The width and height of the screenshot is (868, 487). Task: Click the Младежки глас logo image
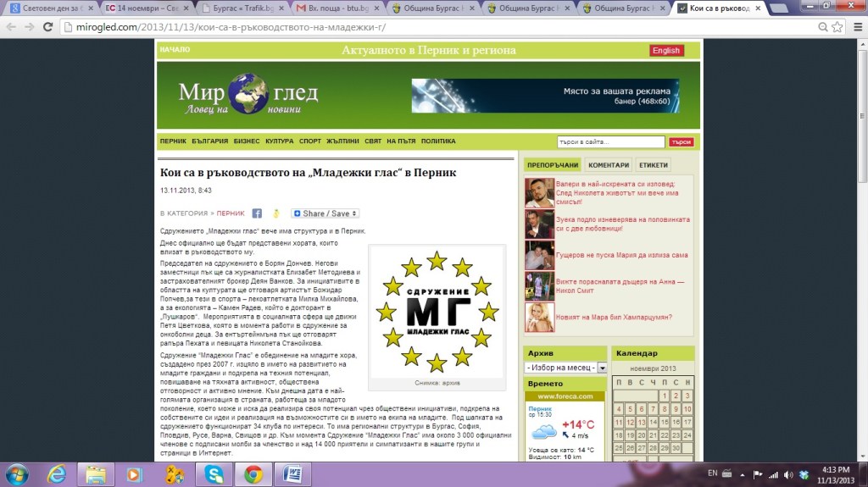437,311
